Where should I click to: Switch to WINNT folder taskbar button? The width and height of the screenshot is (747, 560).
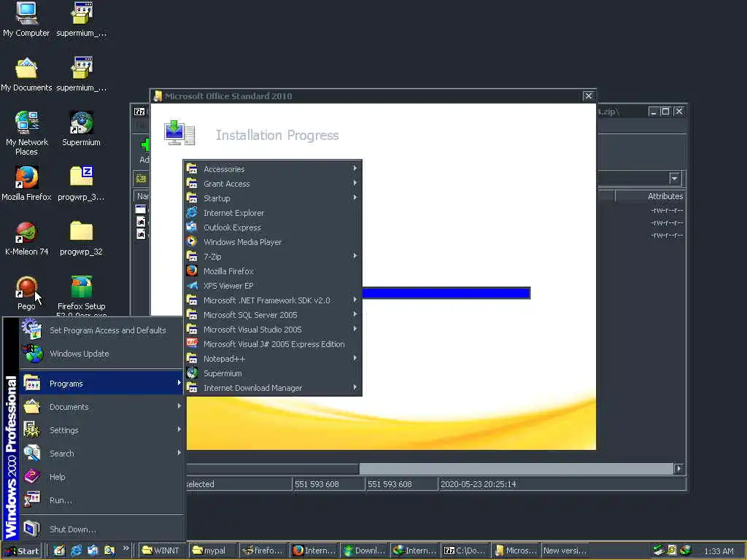163,551
